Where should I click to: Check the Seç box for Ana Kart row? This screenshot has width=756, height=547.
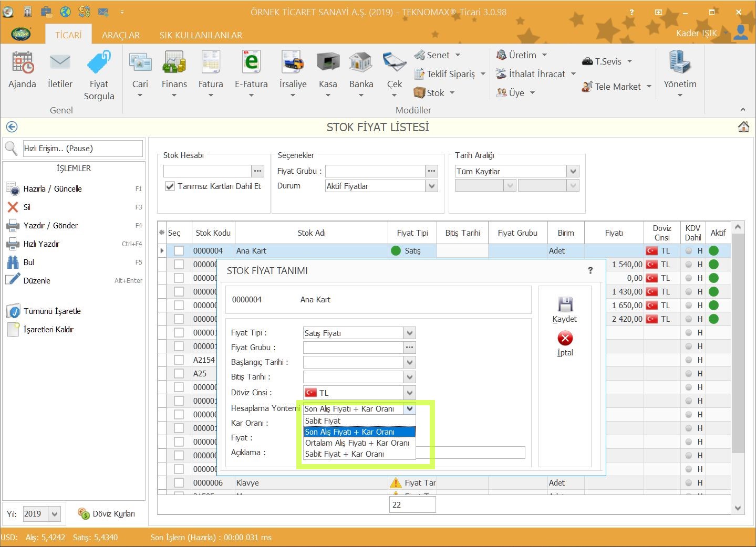pyautogui.click(x=179, y=251)
